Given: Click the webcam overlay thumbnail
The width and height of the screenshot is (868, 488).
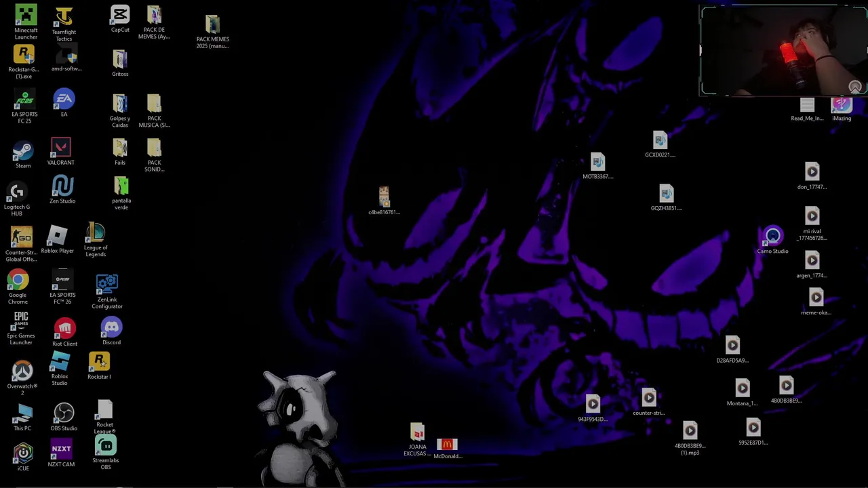Looking at the screenshot, I should [x=785, y=51].
